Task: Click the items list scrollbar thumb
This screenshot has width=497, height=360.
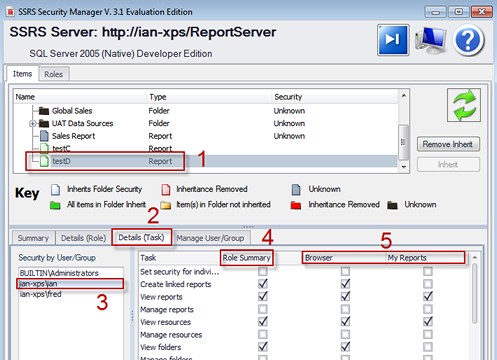Action: [x=404, y=142]
